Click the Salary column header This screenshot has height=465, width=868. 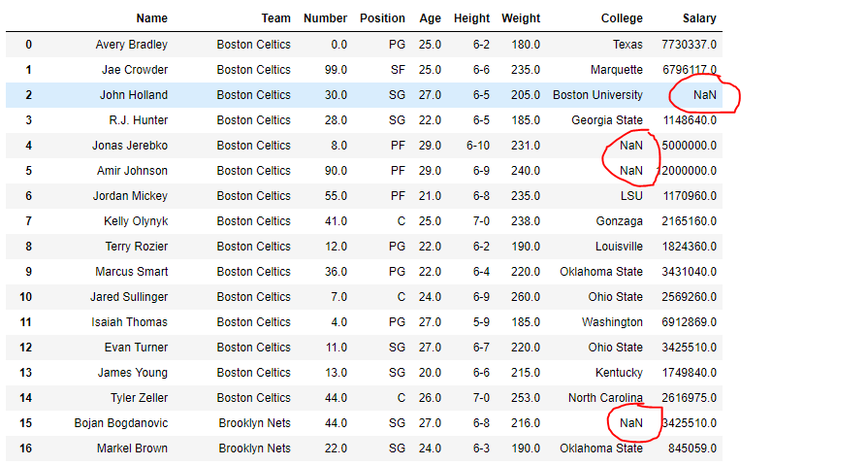click(699, 18)
